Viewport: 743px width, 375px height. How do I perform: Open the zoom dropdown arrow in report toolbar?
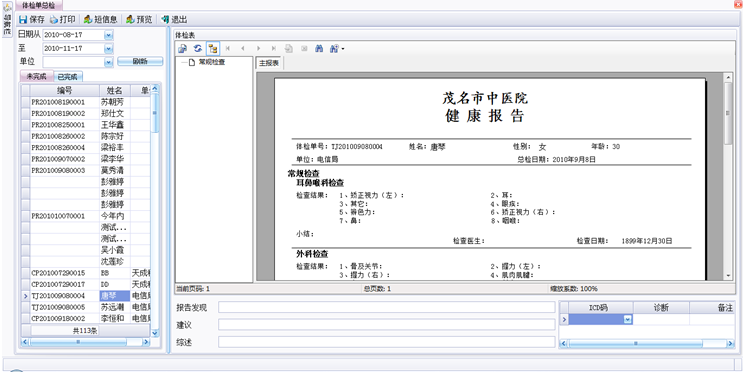pos(342,48)
